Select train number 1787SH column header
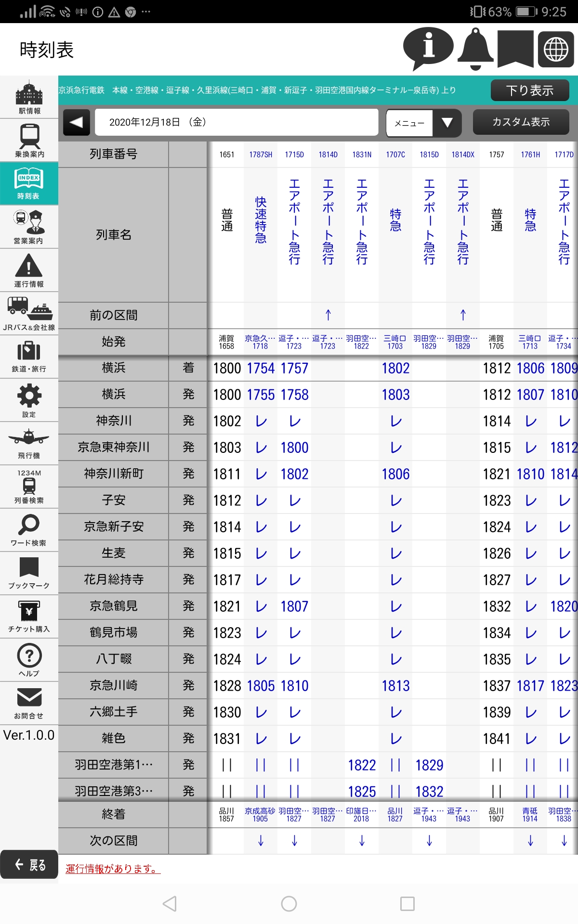Viewport: 578px width, 924px height. tap(261, 154)
